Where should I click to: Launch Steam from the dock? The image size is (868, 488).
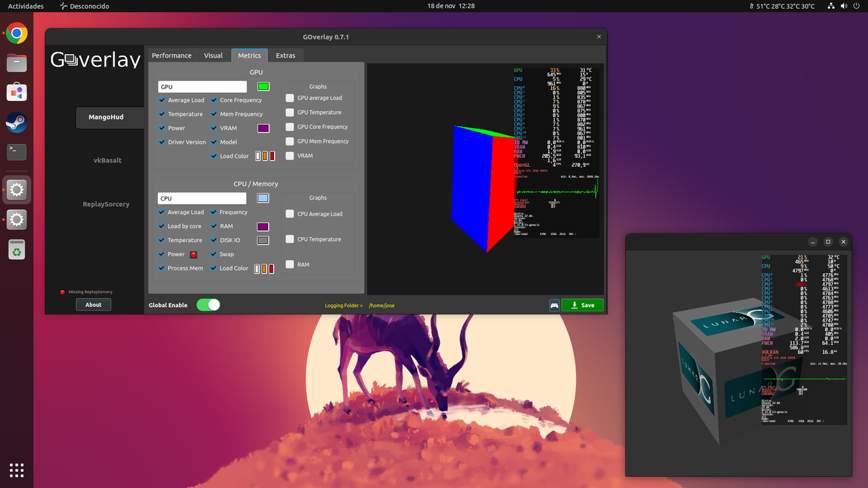click(x=17, y=123)
